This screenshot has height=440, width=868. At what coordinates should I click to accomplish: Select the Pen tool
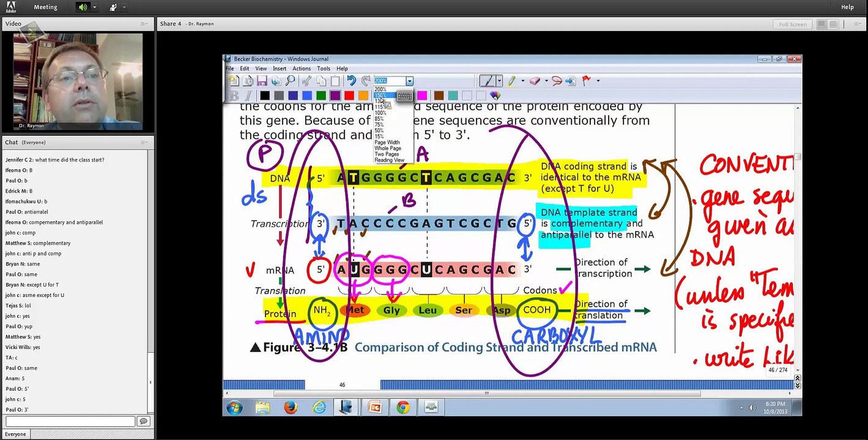pos(487,81)
